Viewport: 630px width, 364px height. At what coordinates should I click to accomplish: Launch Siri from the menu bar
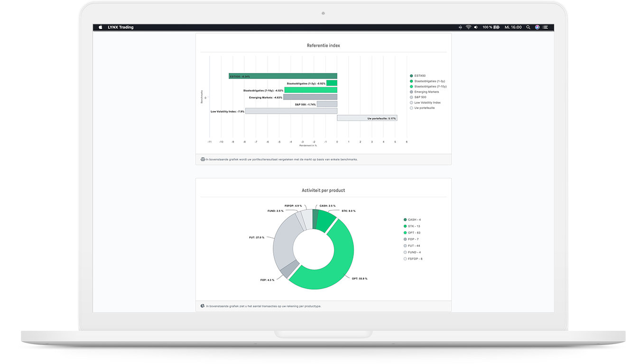pos(537,27)
